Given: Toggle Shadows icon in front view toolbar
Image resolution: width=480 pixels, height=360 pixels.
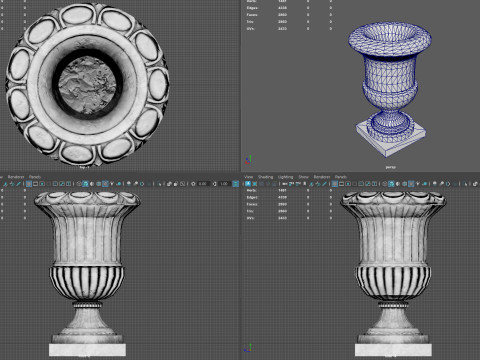Looking at the screenshot, I should point(119,184).
